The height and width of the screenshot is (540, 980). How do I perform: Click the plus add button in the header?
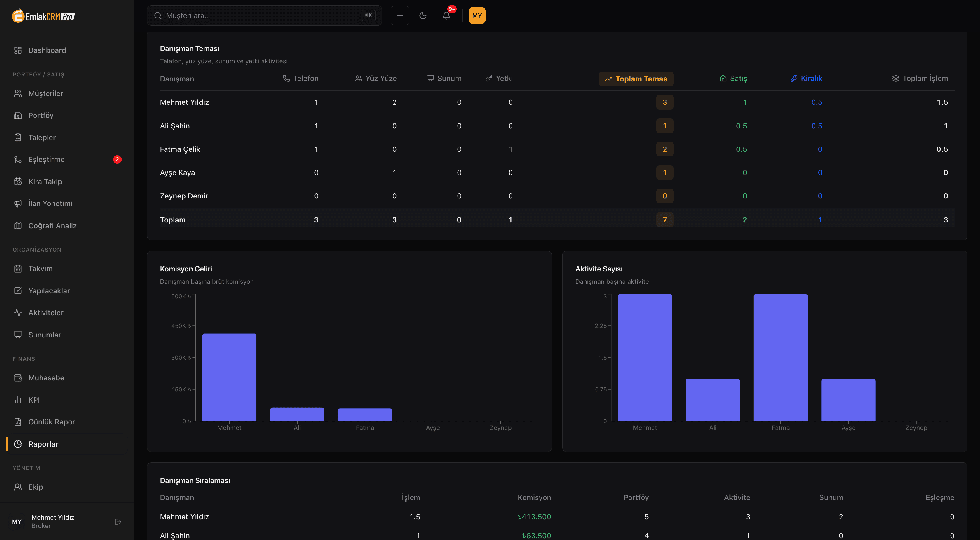coord(400,15)
